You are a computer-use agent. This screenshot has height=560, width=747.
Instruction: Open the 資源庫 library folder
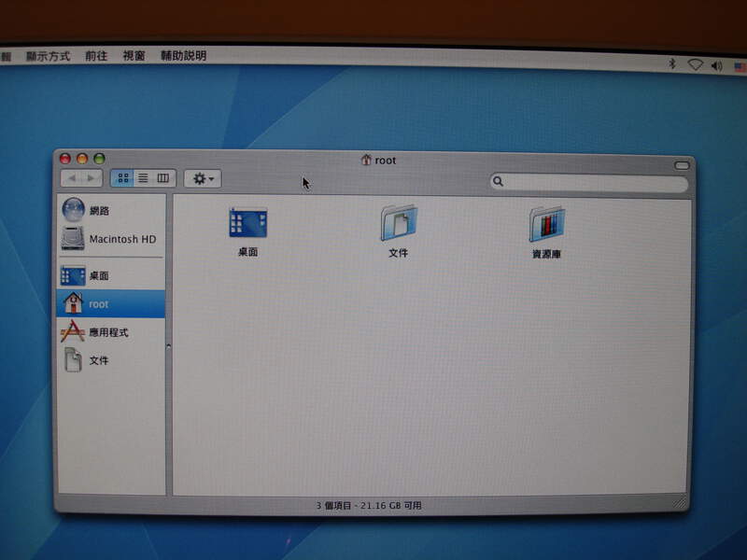point(547,225)
